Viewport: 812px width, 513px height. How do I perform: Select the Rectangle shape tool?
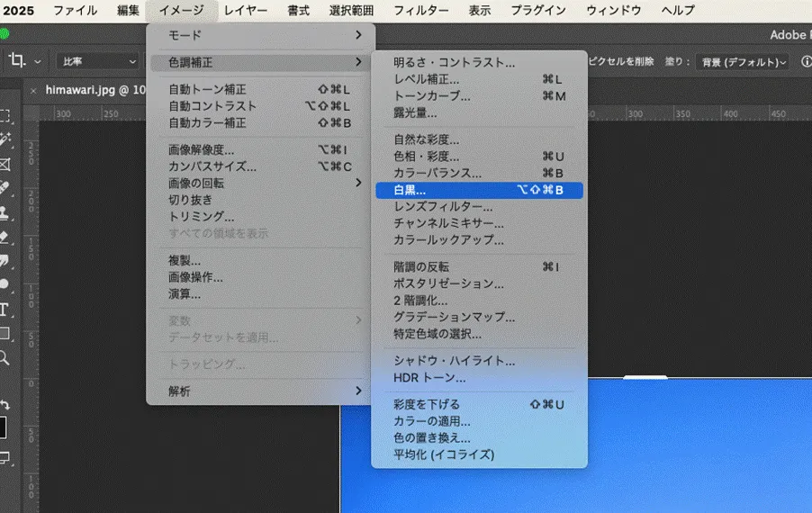pyautogui.click(x=5, y=333)
